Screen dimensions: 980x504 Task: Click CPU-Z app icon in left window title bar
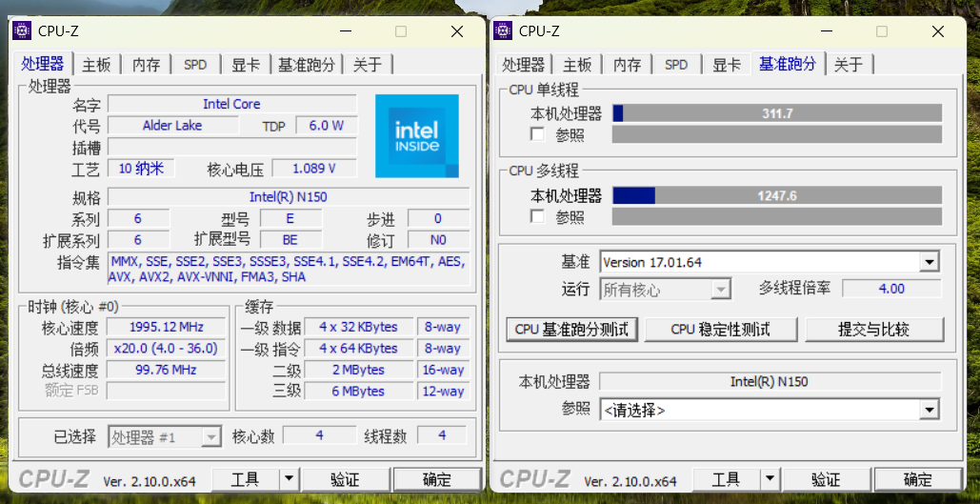pos(23,30)
